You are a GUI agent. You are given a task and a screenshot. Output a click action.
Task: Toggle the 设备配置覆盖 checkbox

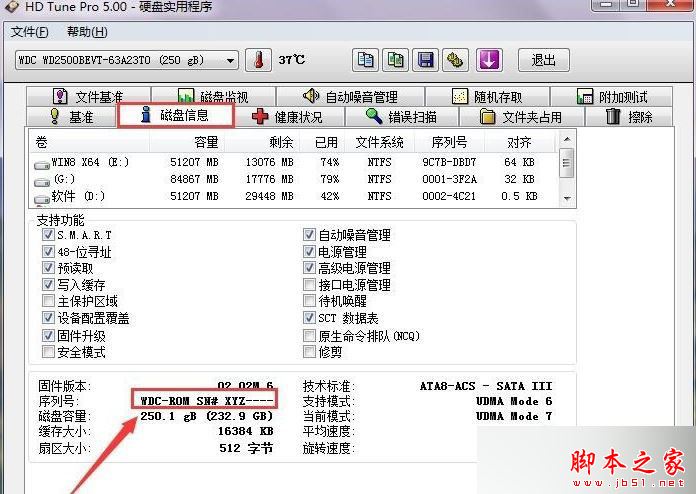(x=48, y=318)
